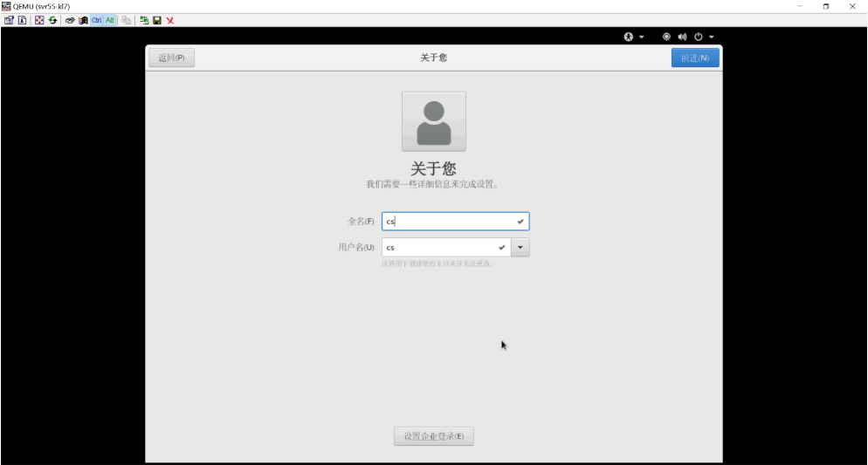Click the QEMU application icon in the title bar
Viewport: 868px width, 465px height.
point(6,6)
